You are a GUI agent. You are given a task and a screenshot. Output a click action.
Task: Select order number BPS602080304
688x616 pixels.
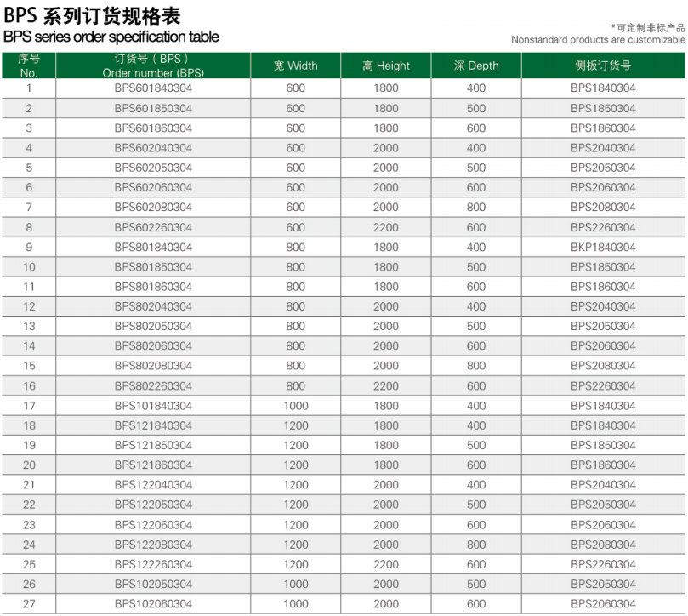tap(153, 208)
